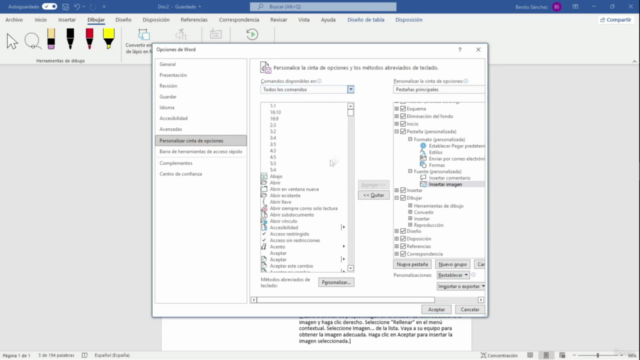Click the Cancelar button in dialog
Viewport: 640px width, 360px height.
pyautogui.click(x=470, y=309)
